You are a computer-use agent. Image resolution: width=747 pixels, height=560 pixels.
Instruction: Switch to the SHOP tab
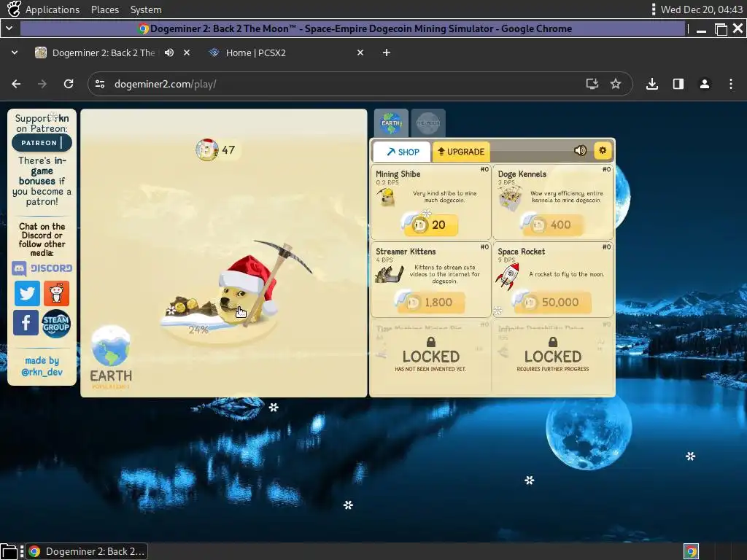click(x=402, y=152)
